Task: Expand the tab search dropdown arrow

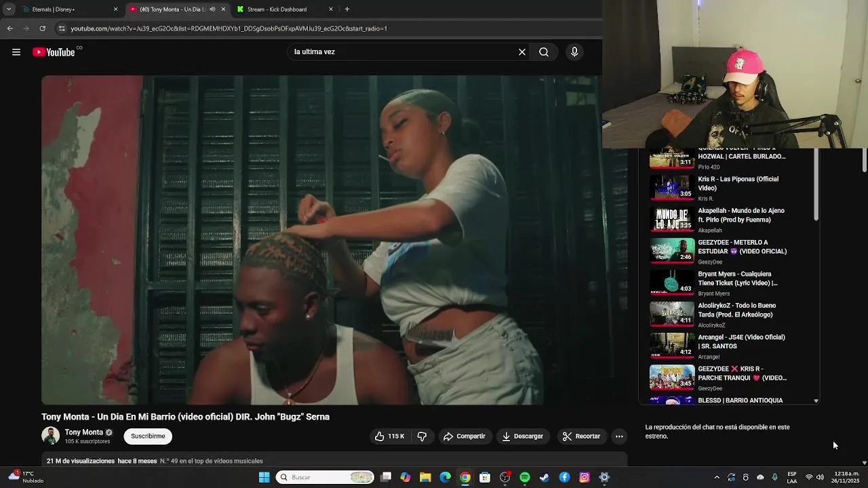Action: tap(9, 9)
